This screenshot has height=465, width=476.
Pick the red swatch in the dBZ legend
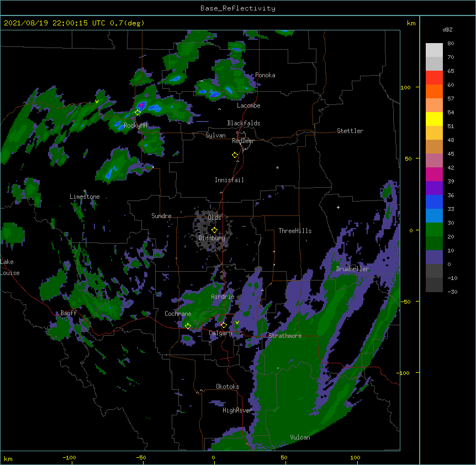click(434, 78)
